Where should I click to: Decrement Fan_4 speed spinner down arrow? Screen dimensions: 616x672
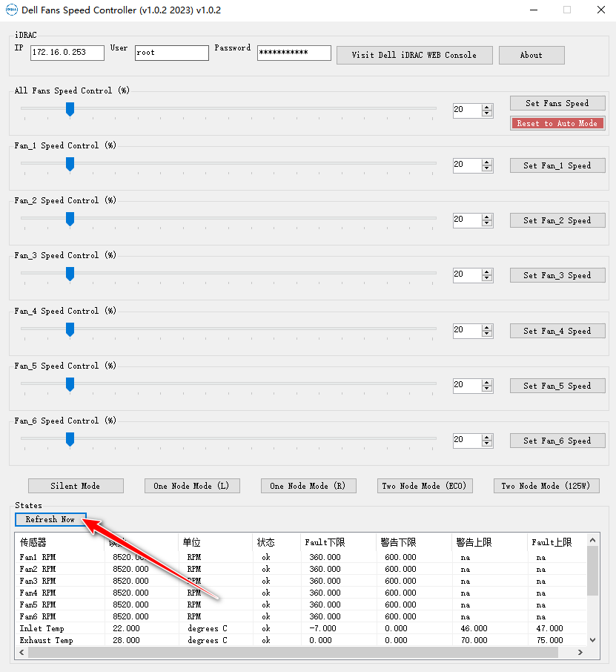click(x=486, y=334)
